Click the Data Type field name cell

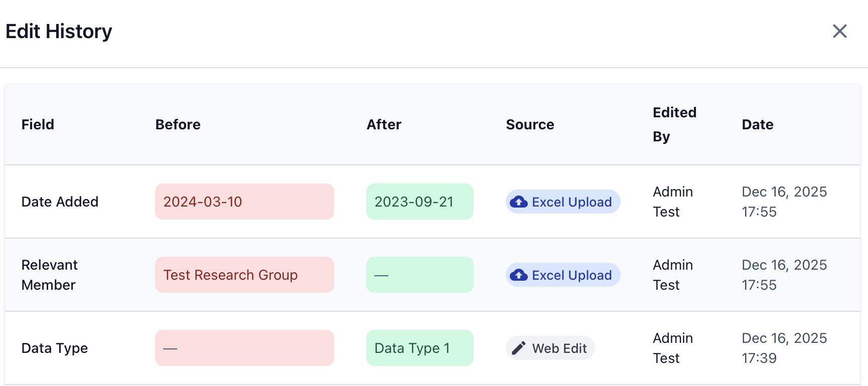(55, 348)
